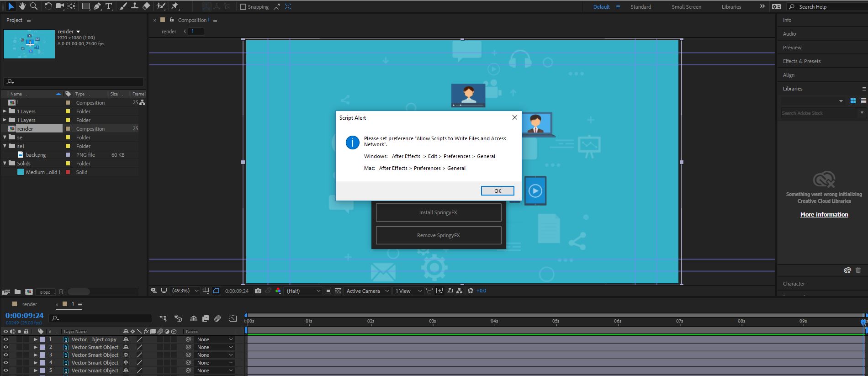868x376 pixels.
Task: Click new composition icon in Project panel
Action: click(29, 292)
